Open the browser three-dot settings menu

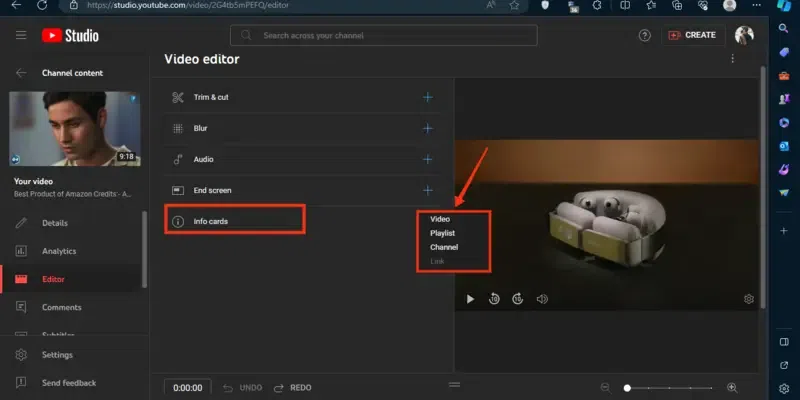point(756,5)
